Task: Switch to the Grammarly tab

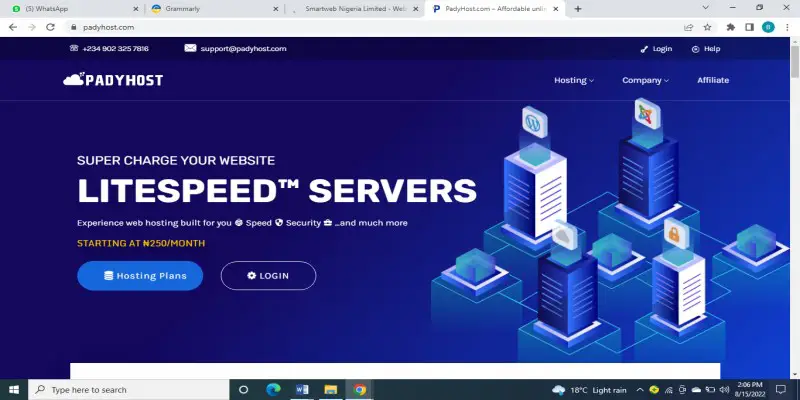Action: coord(214,9)
